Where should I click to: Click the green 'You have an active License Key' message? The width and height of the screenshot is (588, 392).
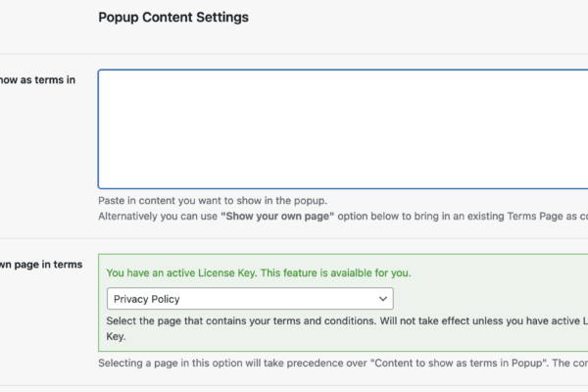click(181, 273)
